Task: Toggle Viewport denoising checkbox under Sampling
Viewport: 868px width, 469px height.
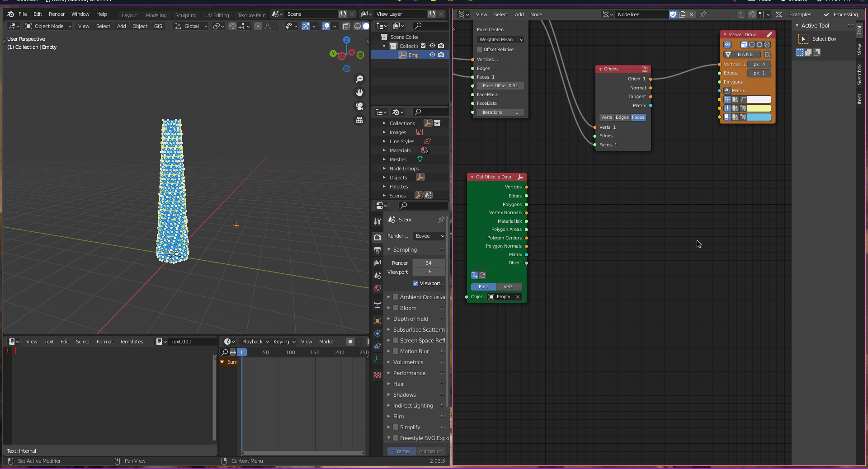Action: coord(415,283)
